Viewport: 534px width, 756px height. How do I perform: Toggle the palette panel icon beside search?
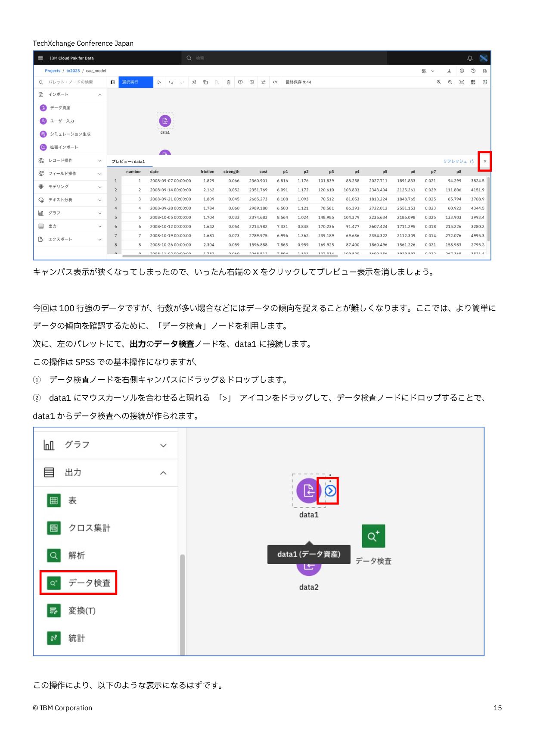(113, 82)
